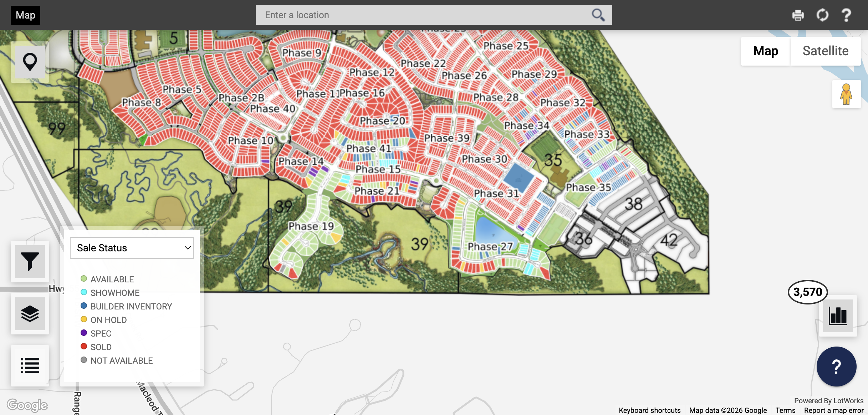Show the lot list view icon
Viewport: 868px width, 415px height.
[x=30, y=365]
